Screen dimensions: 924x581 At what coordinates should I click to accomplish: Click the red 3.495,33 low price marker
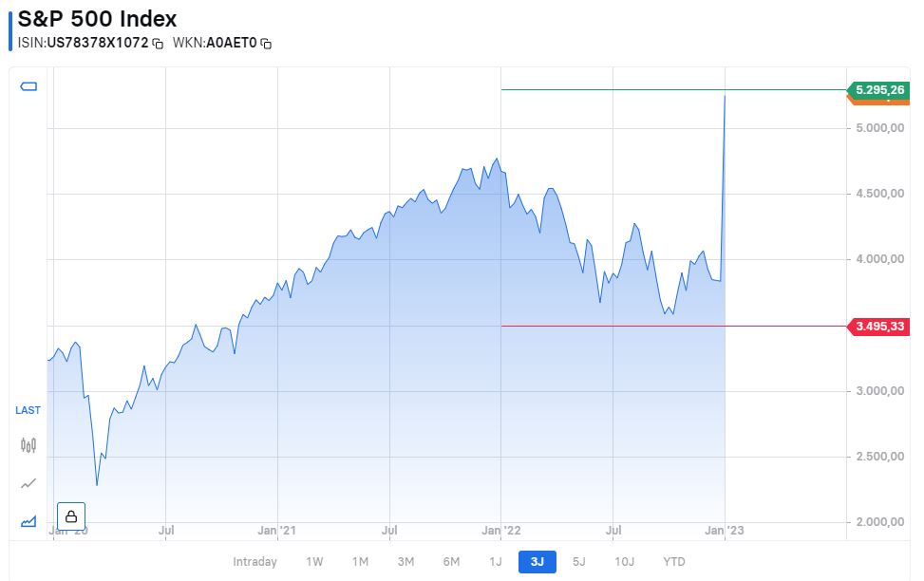click(881, 326)
